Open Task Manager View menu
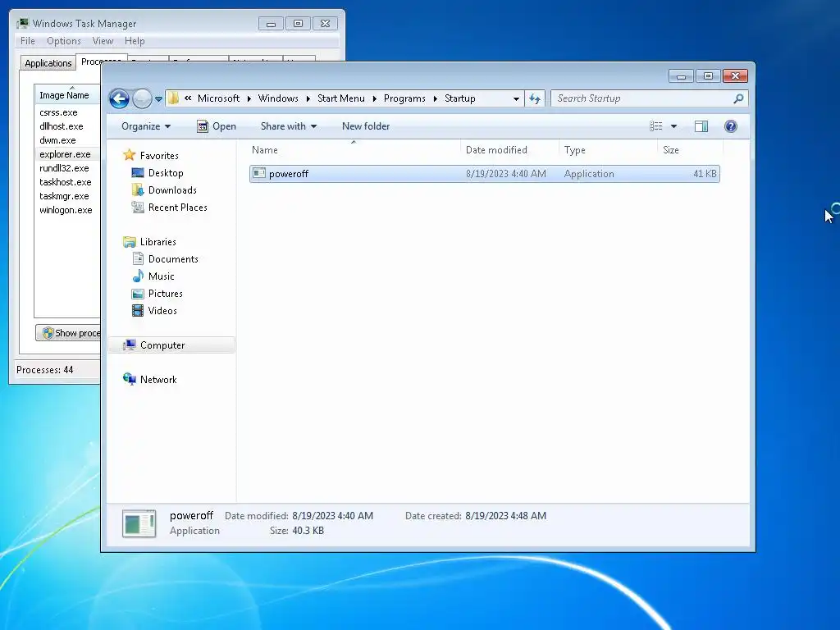The image size is (840, 630). point(103,41)
